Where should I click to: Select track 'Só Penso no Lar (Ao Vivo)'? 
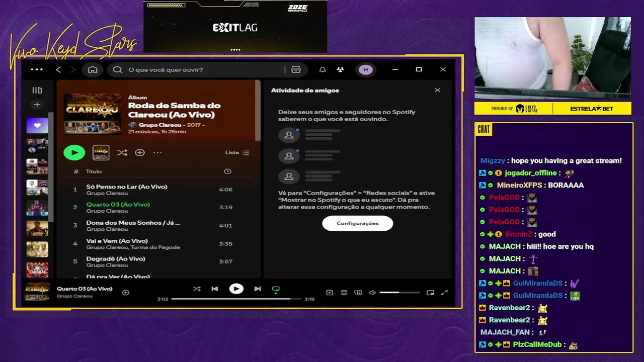click(x=127, y=187)
